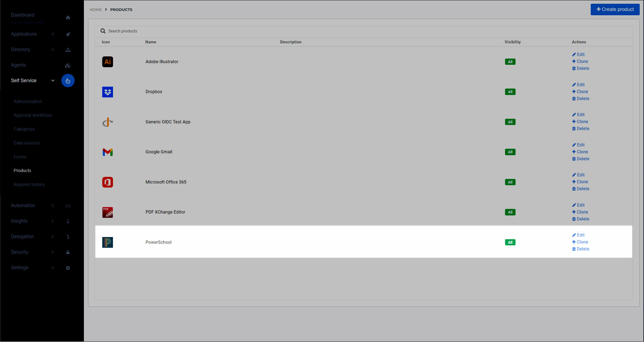Click the PDF XChange Editor name
The width and height of the screenshot is (644, 342).
165,212
